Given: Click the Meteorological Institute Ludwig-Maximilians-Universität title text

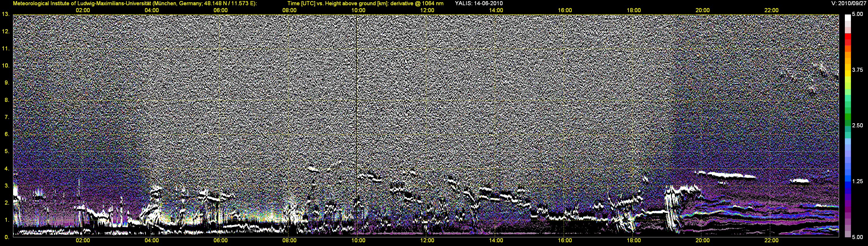Looking at the screenshot, I should point(135,3).
